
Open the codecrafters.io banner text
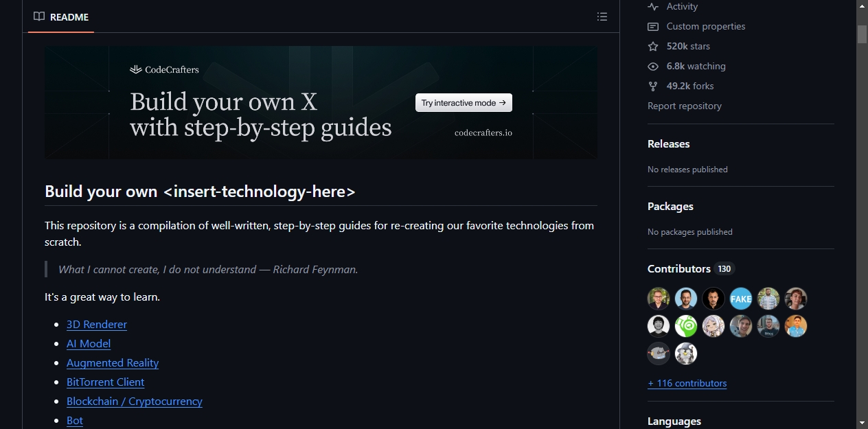coord(483,132)
